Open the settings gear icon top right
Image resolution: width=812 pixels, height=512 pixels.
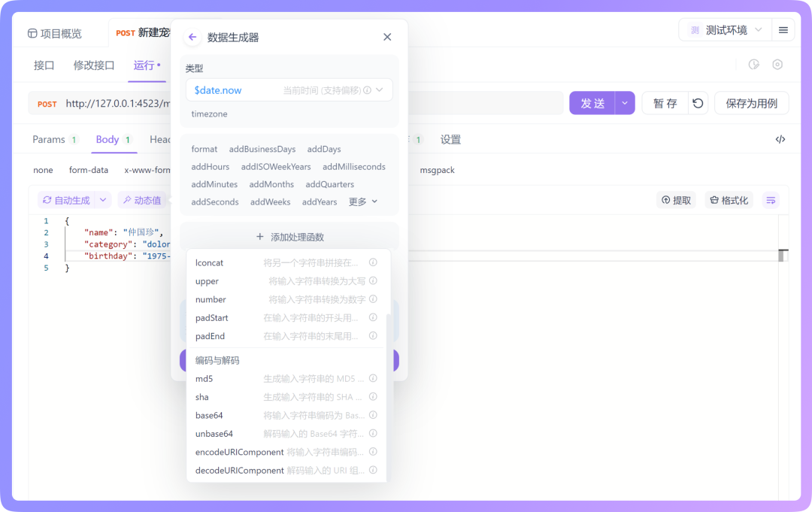pos(778,65)
